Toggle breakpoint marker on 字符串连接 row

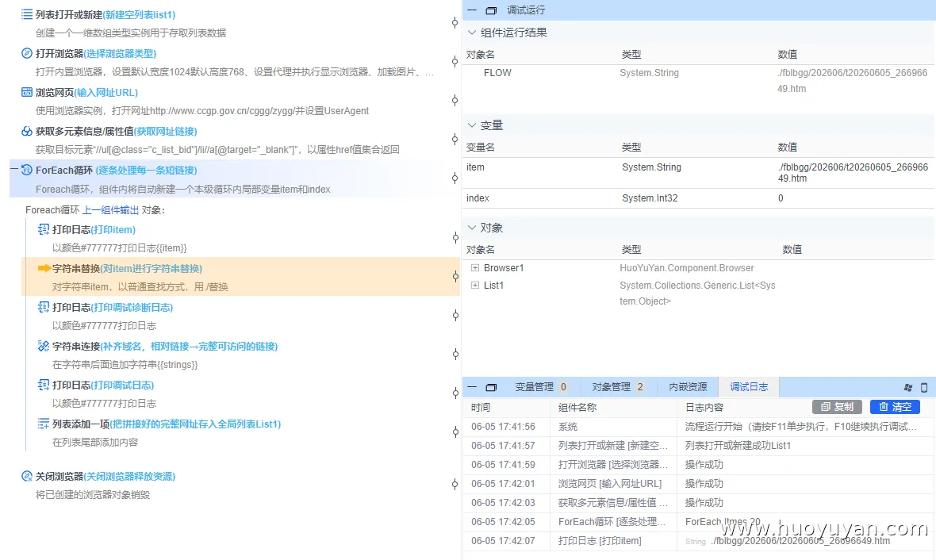[x=455, y=354]
